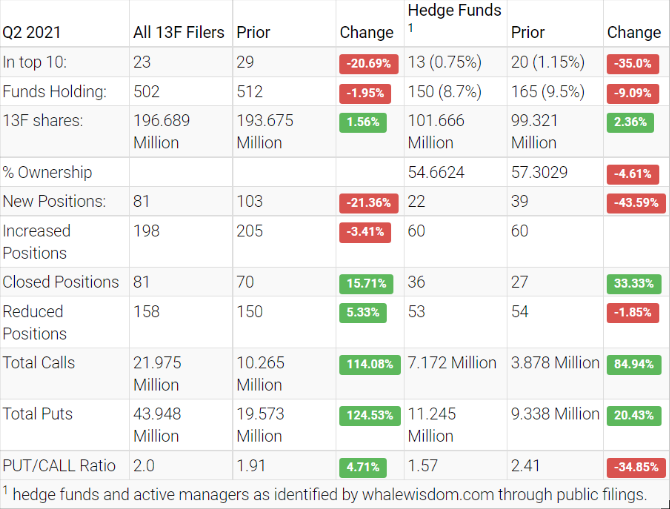Click the 114.08% Total Calls badge
Image resolution: width=670 pixels, height=509 pixels.
tap(367, 364)
